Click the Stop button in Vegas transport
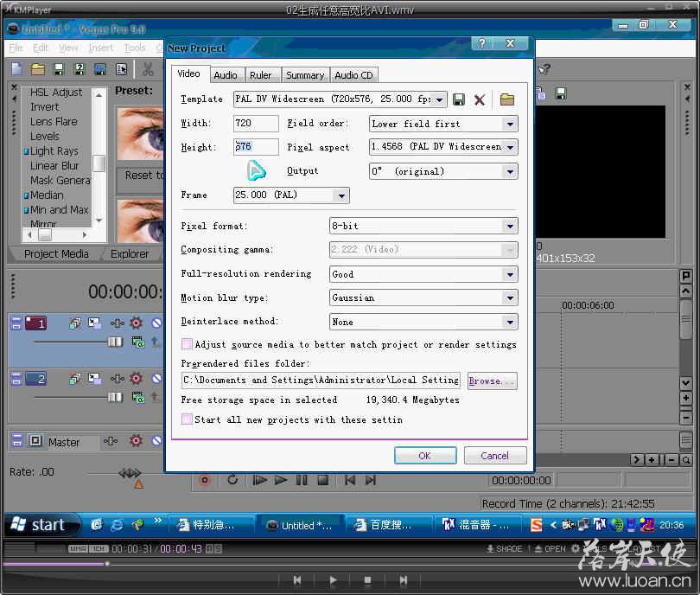 pos(322,480)
